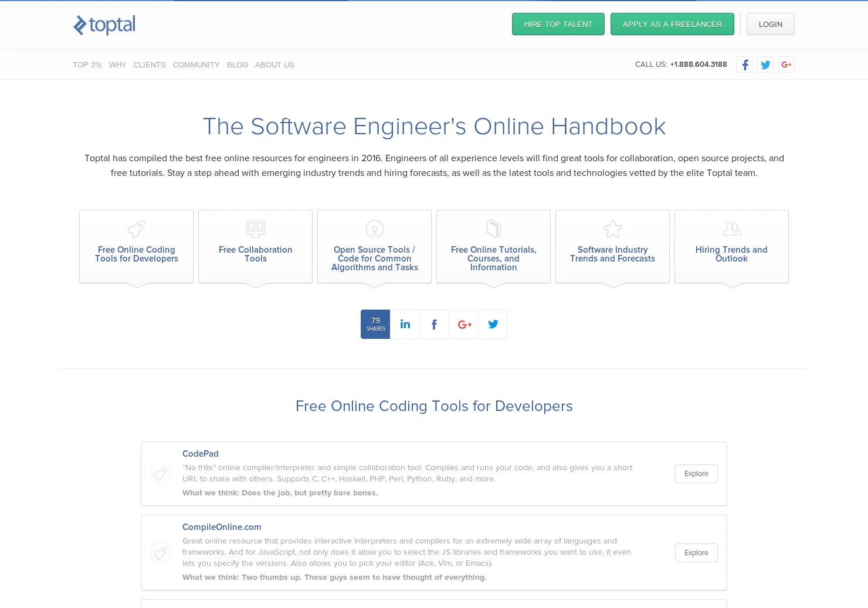Screen dimensions: 868x608
Task: Open the About Us menu item
Action: [274, 65]
